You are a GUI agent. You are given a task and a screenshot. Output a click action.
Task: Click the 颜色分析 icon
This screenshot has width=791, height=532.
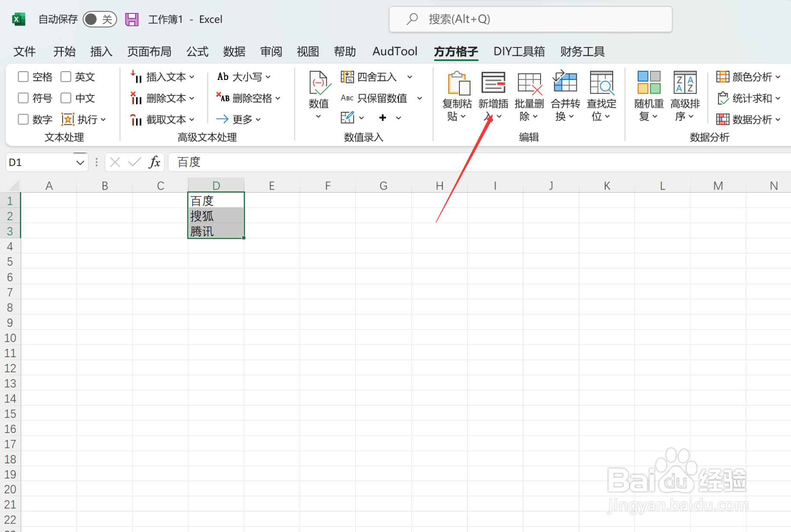pos(723,77)
